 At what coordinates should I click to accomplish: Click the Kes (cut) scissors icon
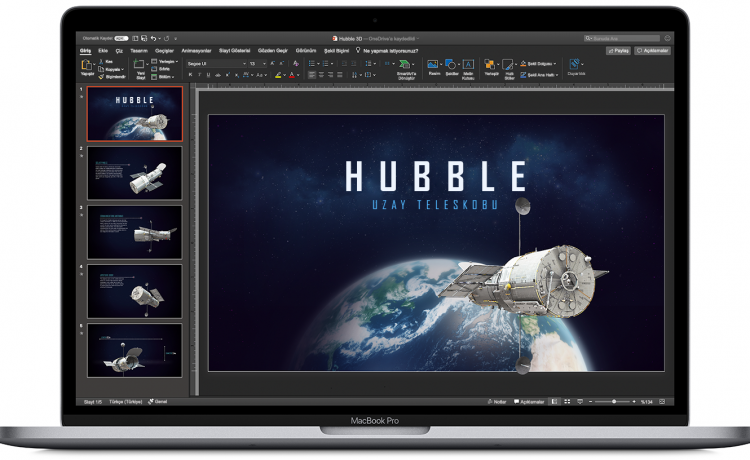point(101,62)
